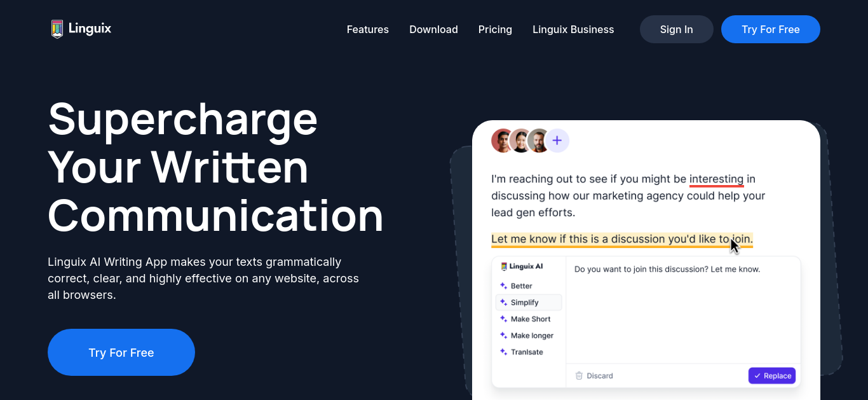Click the plus add collaborator icon
This screenshot has height=400, width=868.
(557, 141)
